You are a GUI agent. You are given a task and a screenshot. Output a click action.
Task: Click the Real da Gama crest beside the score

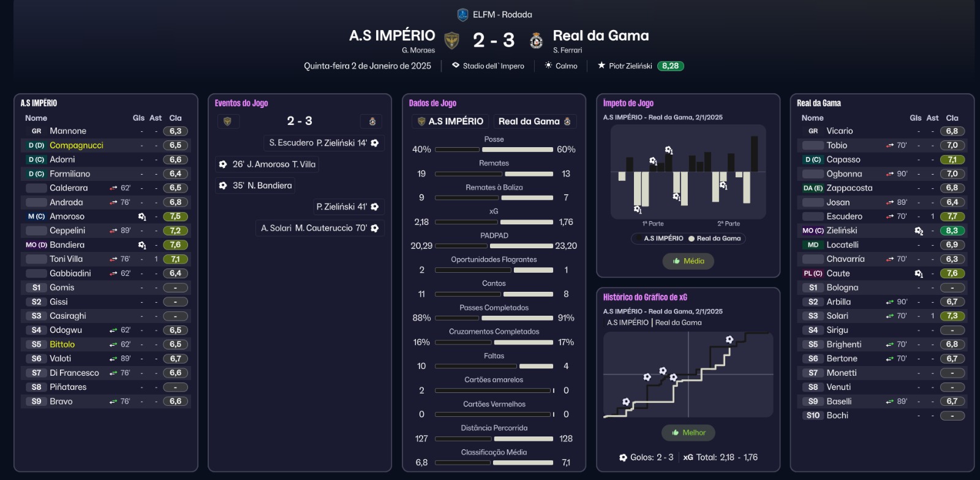point(537,40)
